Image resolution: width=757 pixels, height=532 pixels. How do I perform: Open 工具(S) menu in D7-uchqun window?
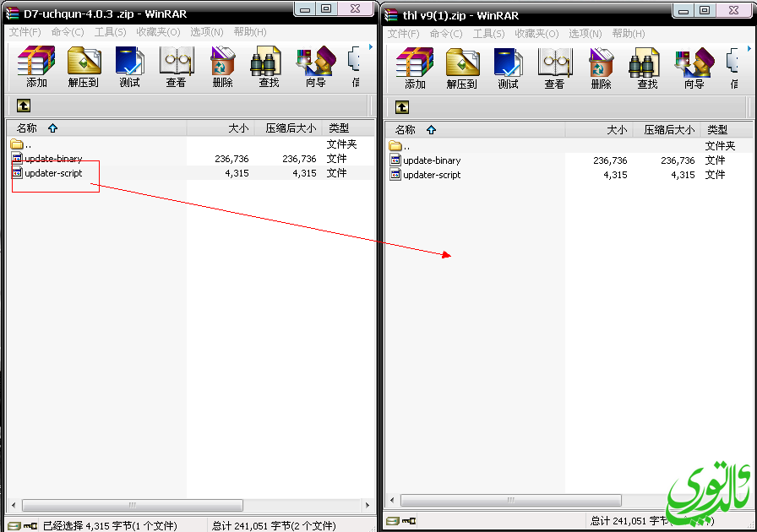pos(110,32)
